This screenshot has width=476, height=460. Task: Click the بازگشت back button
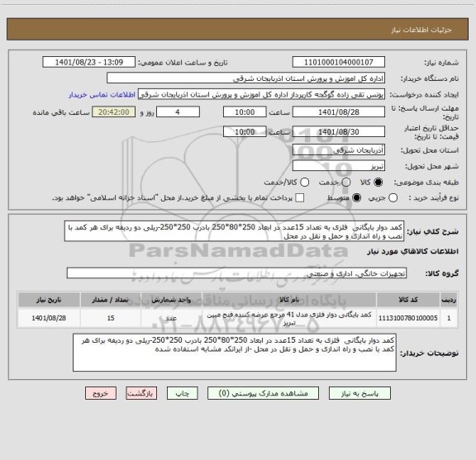[x=141, y=394]
